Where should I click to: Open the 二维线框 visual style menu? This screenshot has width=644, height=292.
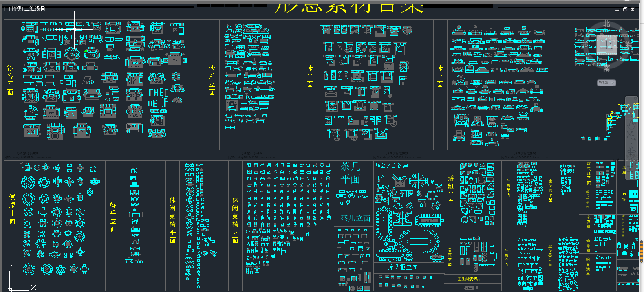click(35, 9)
